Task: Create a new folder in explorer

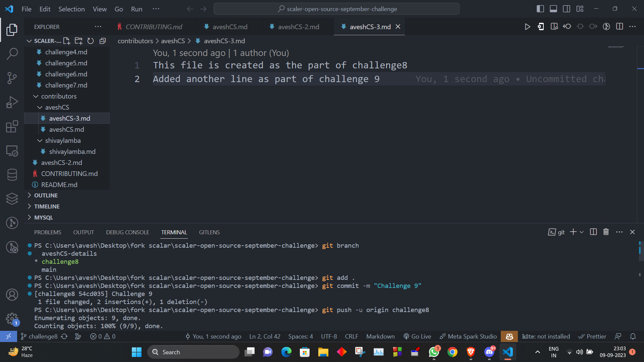Action: [78, 41]
